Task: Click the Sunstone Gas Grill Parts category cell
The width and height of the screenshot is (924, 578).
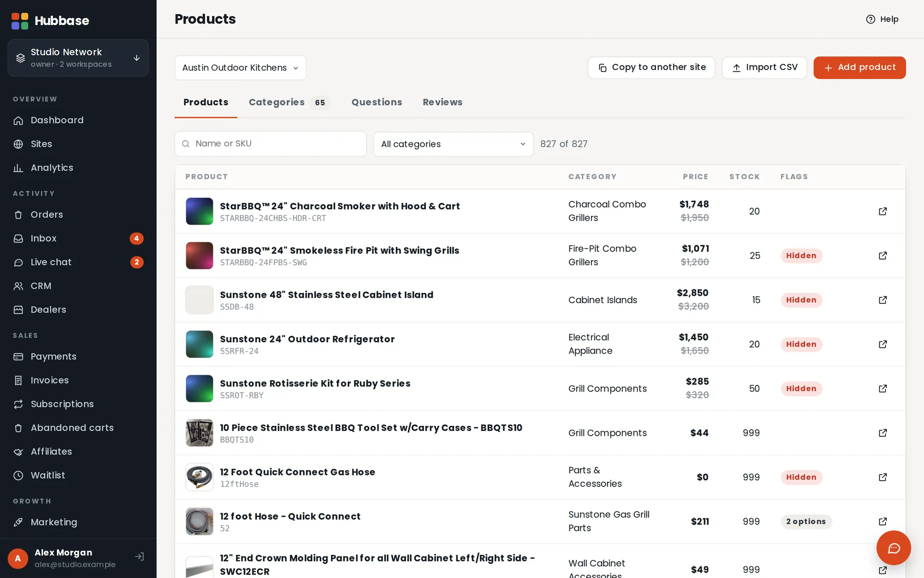Action: tap(609, 521)
